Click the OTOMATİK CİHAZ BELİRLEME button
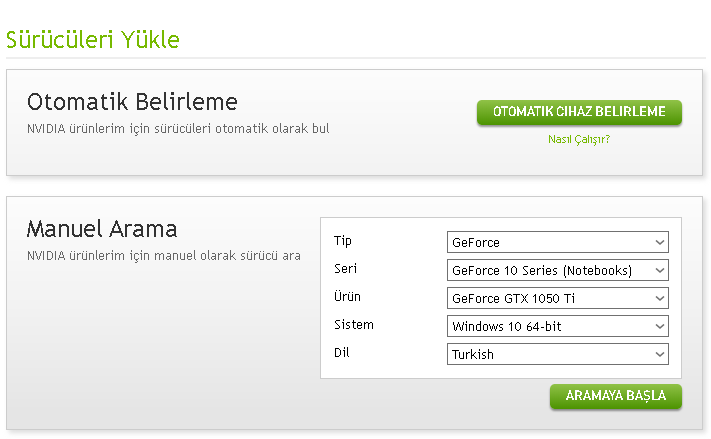This screenshot has height=439, width=711. pos(579,112)
